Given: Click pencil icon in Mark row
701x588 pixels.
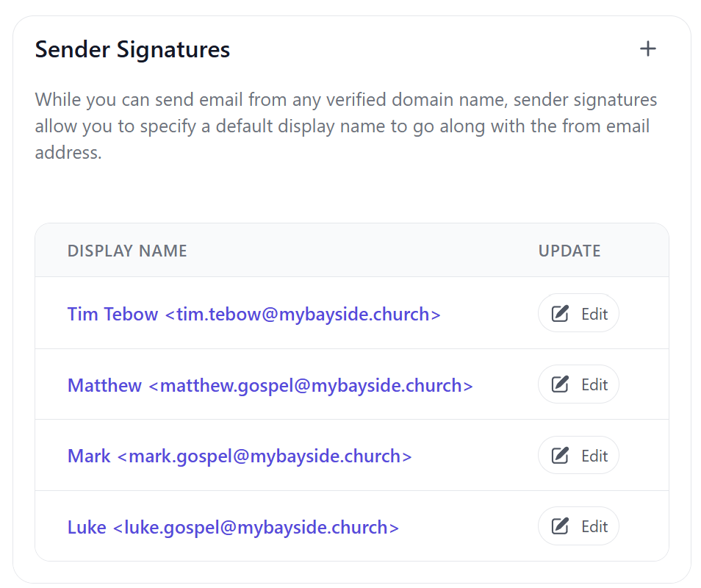Looking at the screenshot, I should click(x=561, y=456).
